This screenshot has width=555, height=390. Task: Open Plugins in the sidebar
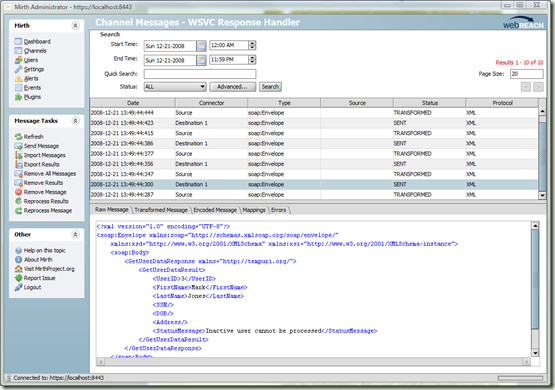click(x=28, y=97)
